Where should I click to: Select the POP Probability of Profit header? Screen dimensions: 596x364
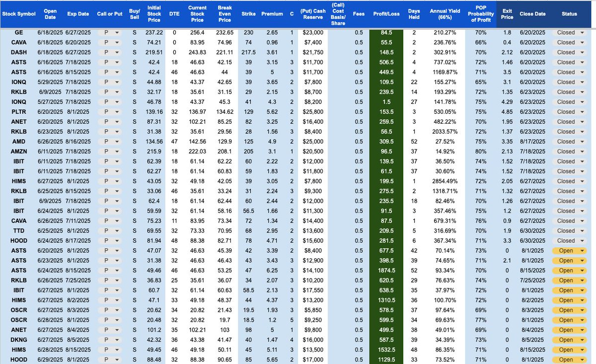(x=481, y=14)
